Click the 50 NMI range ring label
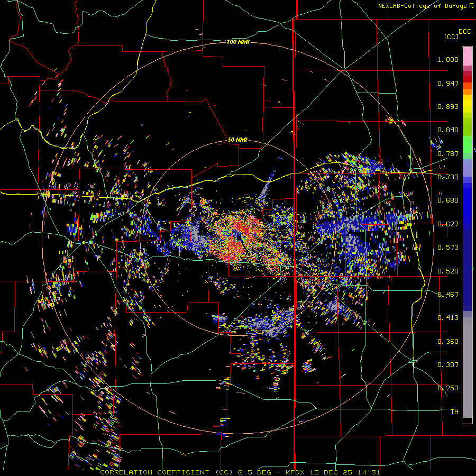 (x=237, y=140)
